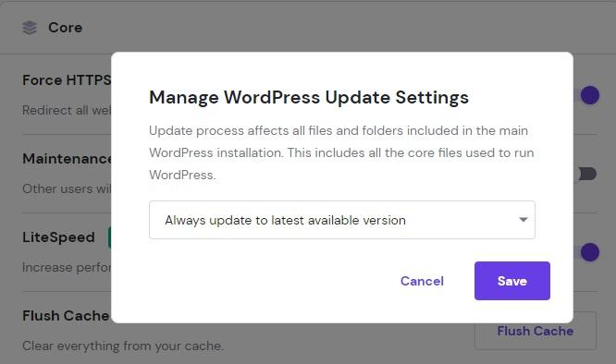The width and height of the screenshot is (616, 364).
Task: Select the Core section heading
Action: click(x=66, y=28)
